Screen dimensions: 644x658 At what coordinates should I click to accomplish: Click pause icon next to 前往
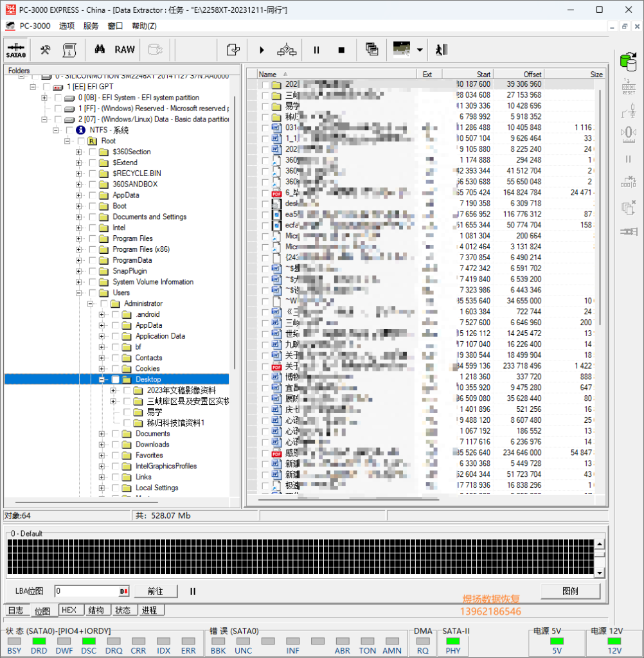point(193,591)
